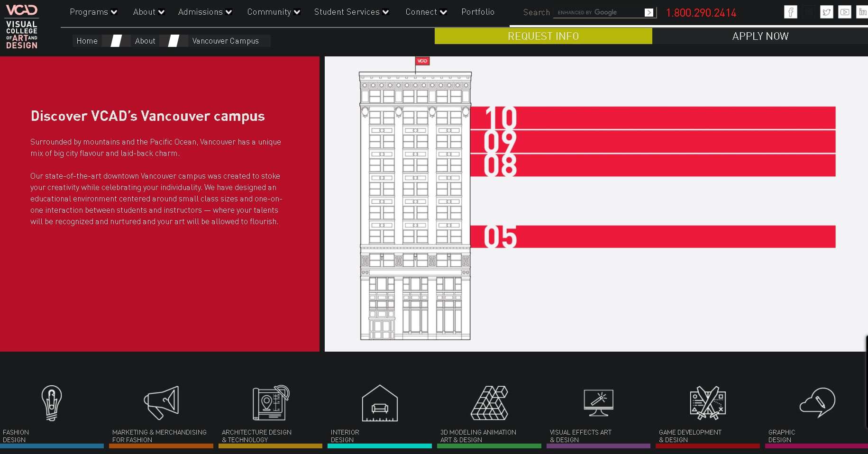Open the Twitter social icon

[x=826, y=12]
